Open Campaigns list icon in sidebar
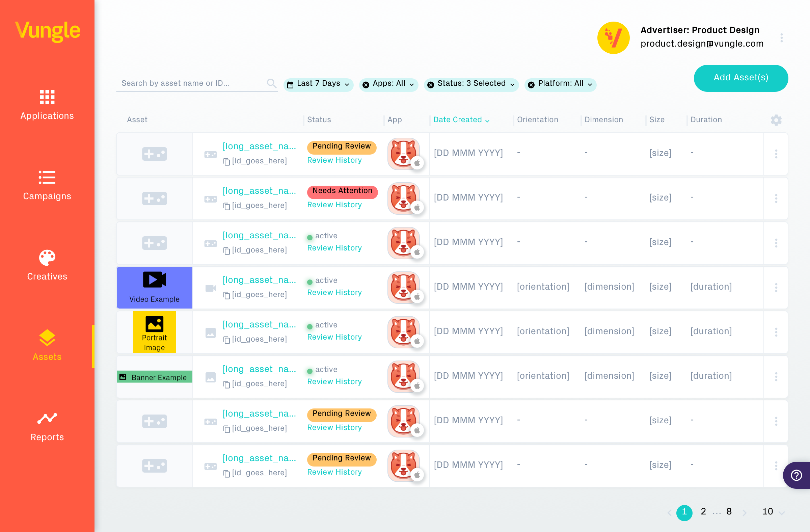The width and height of the screenshot is (810, 532). (x=47, y=177)
